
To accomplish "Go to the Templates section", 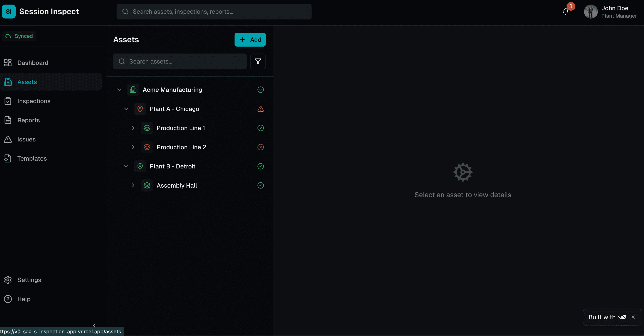I will pyautogui.click(x=32, y=158).
